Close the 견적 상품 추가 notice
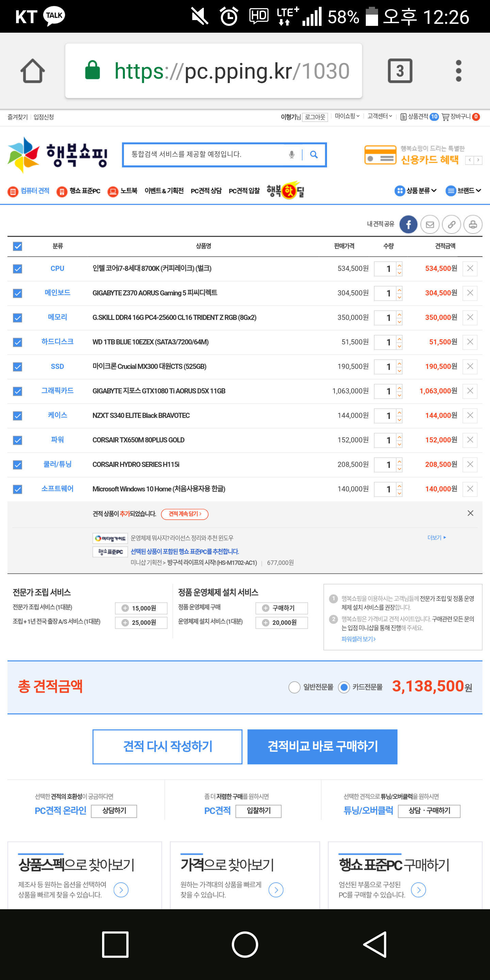 471,513
